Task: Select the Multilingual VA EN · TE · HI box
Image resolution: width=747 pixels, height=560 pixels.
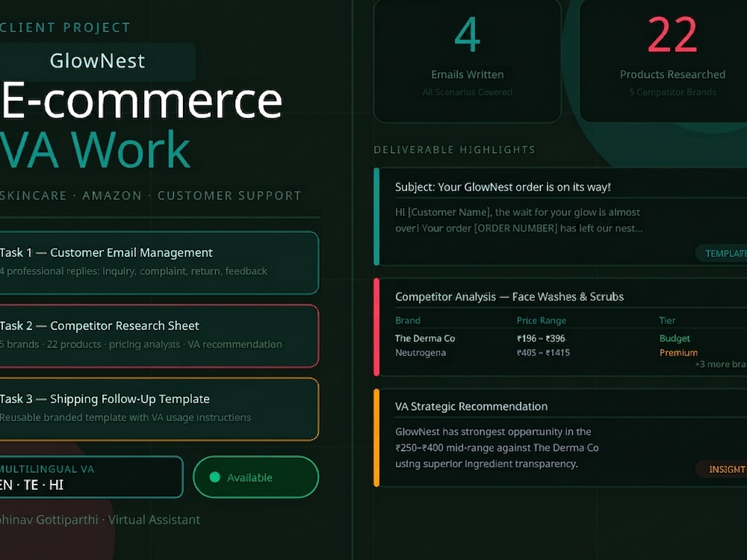Action: pos(91,477)
